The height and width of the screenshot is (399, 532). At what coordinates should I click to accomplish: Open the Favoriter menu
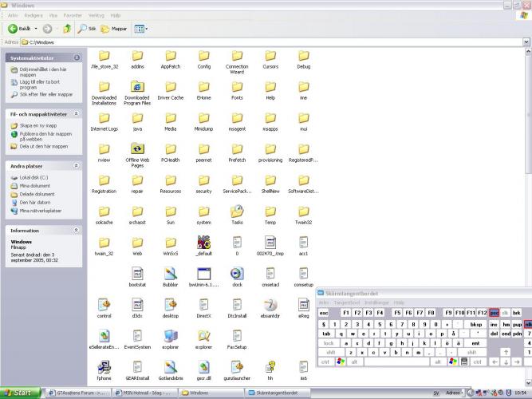click(73, 14)
